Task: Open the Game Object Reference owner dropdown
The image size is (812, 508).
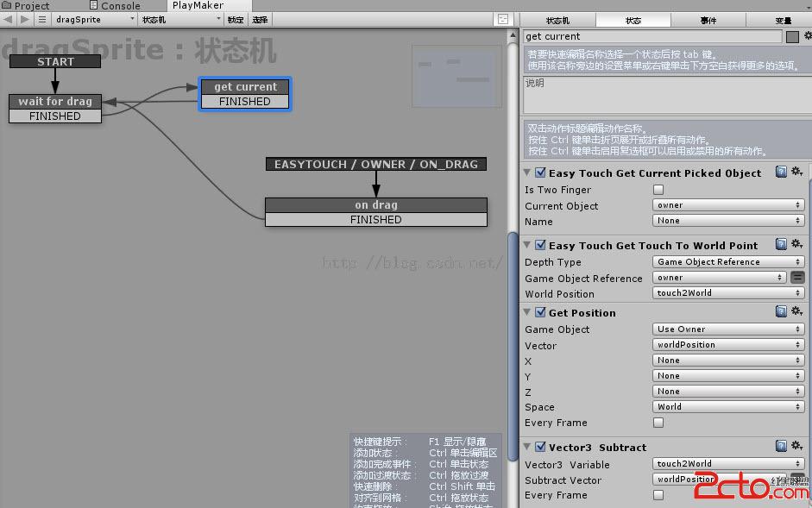Action: click(720, 278)
